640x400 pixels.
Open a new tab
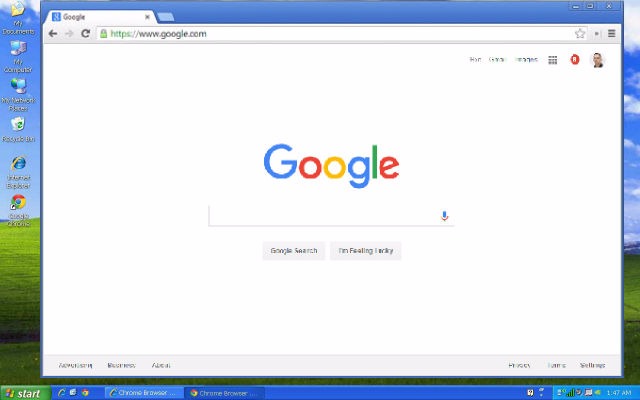tap(166, 17)
